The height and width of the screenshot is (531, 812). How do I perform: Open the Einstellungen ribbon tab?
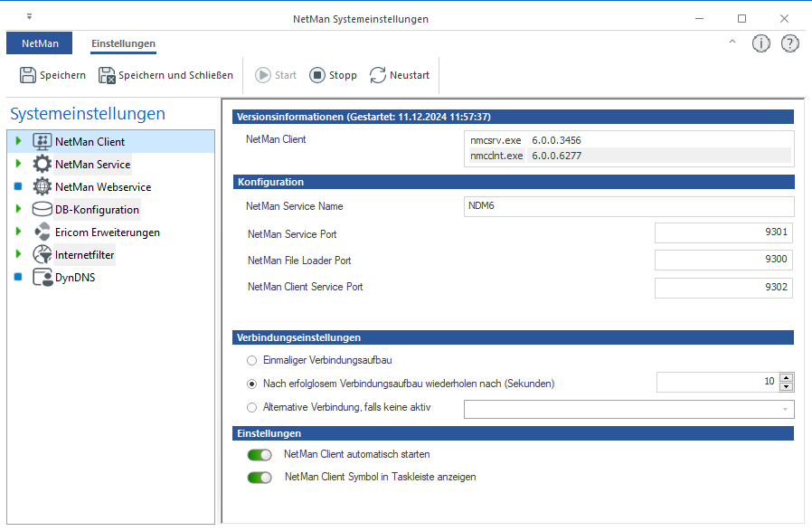[x=123, y=43]
